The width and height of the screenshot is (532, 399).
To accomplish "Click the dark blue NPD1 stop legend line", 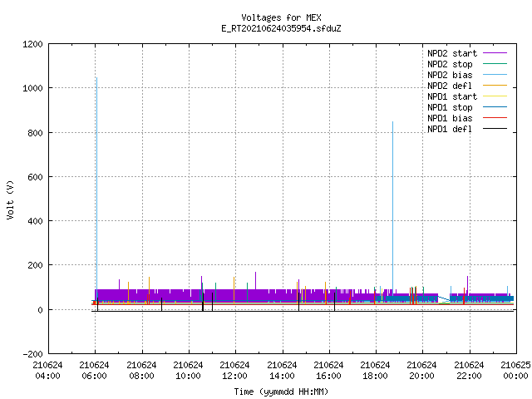I will (495, 107).
